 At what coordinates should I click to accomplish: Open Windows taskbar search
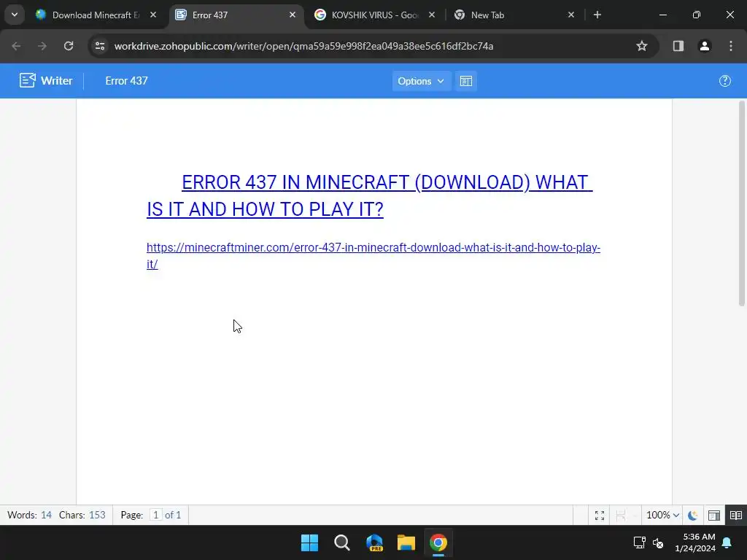tap(342, 542)
